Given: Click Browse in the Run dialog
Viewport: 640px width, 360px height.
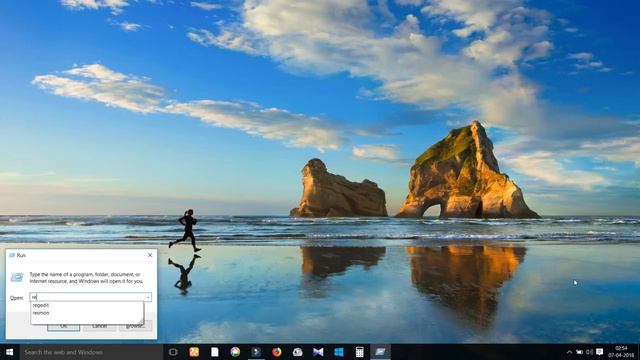Looking at the screenshot, I should point(136,326).
